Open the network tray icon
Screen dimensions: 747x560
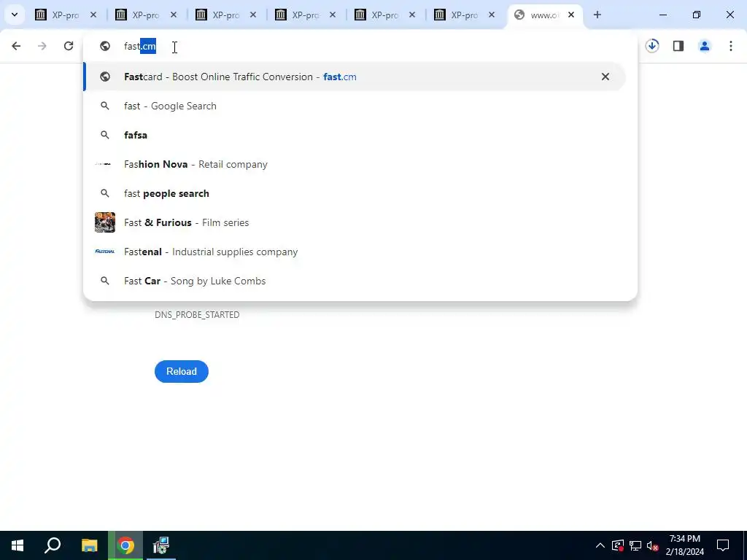pos(635,545)
